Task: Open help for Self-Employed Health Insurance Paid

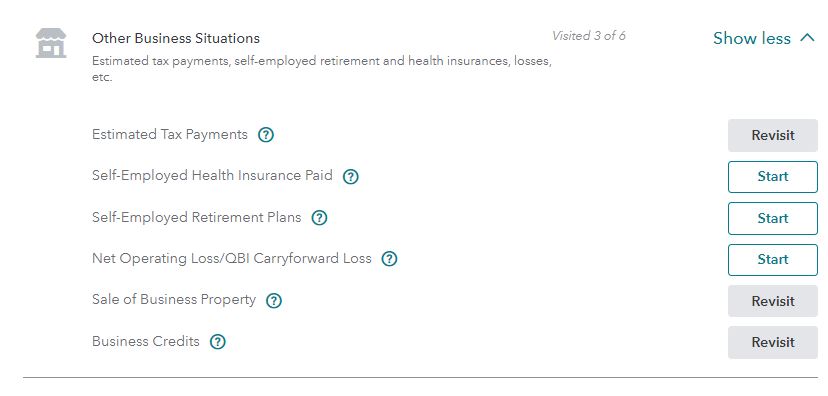Action: (x=351, y=176)
